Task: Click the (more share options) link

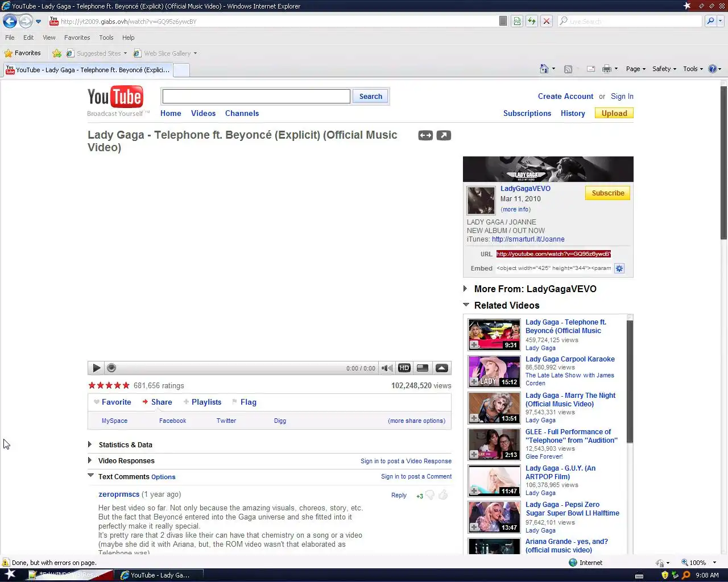Action: pyautogui.click(x=416, y=421)
